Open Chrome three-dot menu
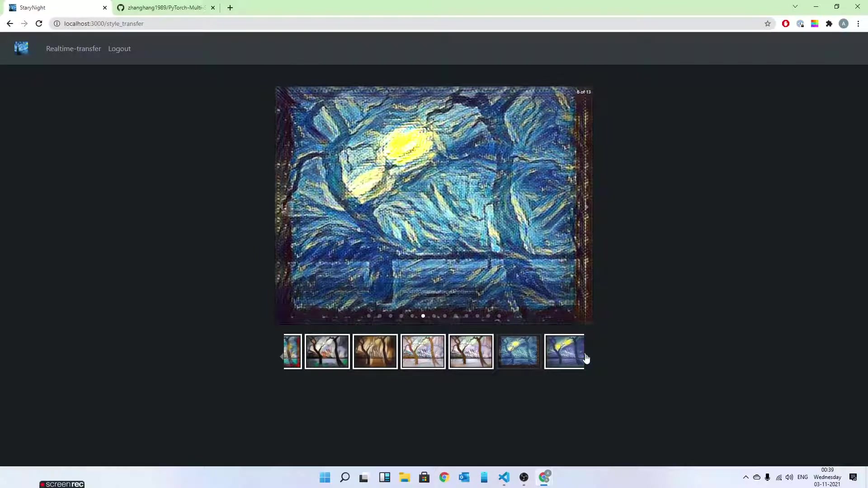Viewport: 868px width, 488px height. click(x=858, y=23)
